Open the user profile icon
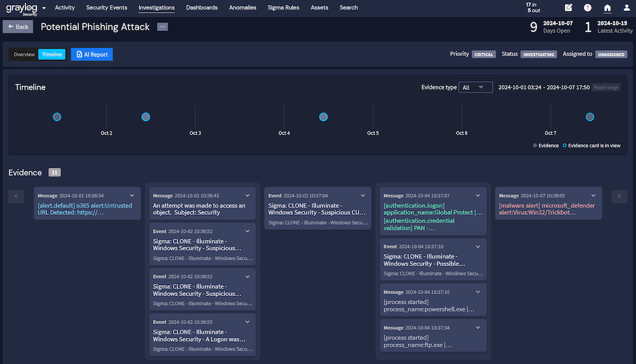The height and width of the screenshot is (364, 636). [626, 8]
